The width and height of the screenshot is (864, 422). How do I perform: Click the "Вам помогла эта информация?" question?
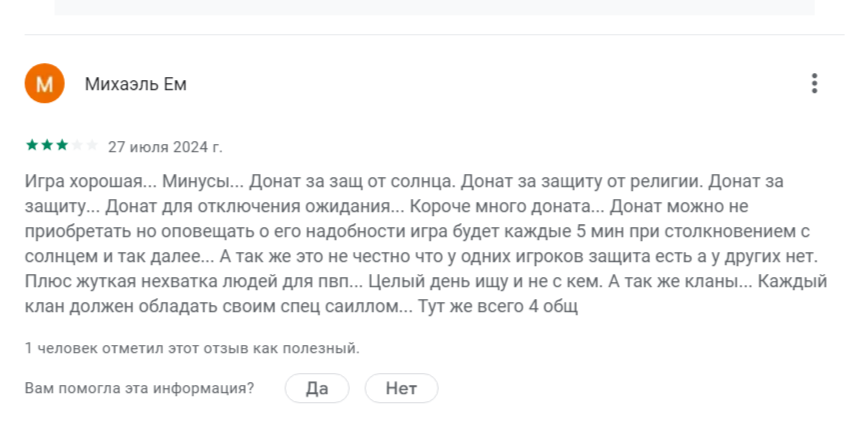(x=139, y=388)
